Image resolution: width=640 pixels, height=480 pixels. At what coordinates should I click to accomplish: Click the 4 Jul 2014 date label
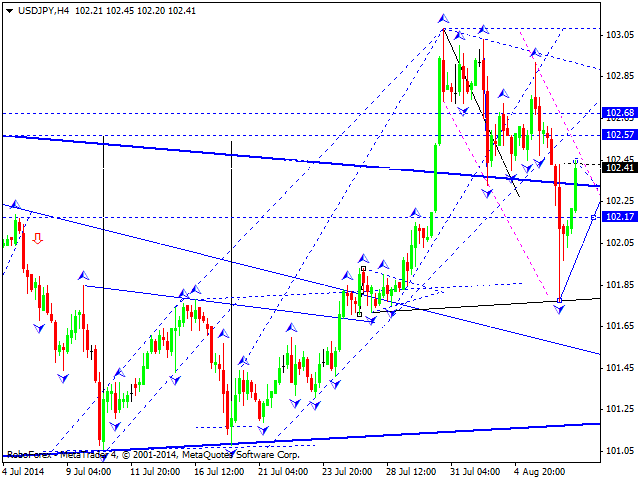coord(23,471)
